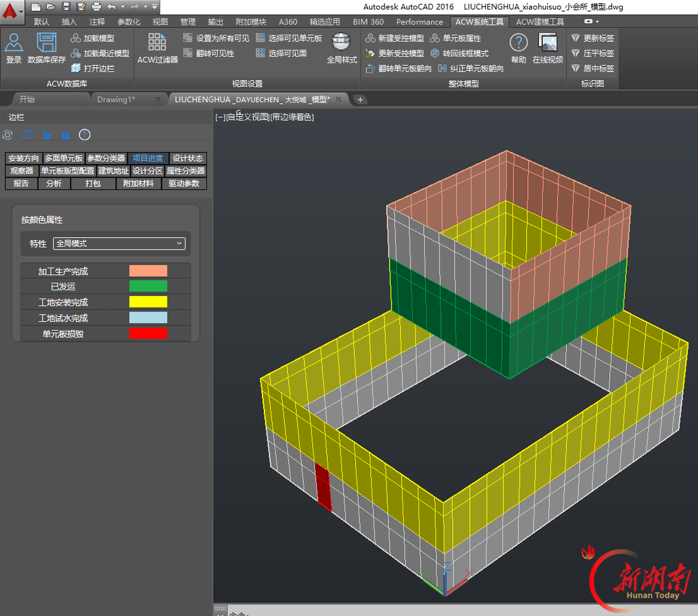Click the new drawing tab plus button
698x616 pixels.
tap(360, 100)
